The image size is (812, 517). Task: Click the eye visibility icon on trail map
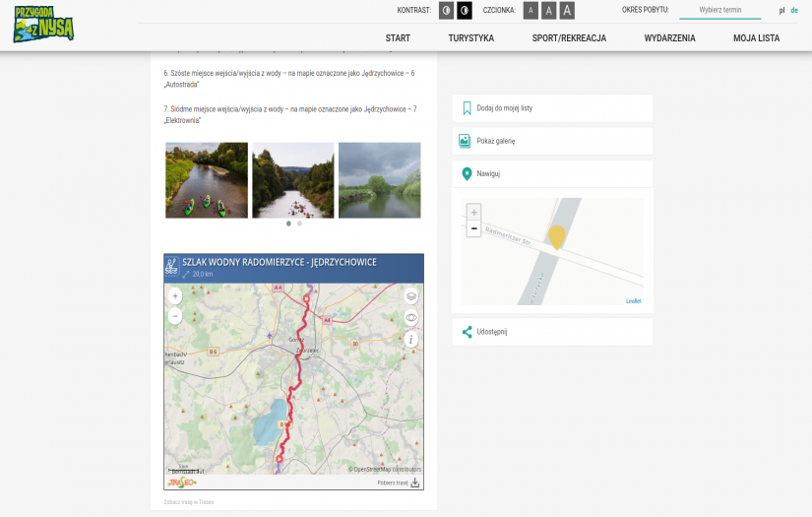411,317
